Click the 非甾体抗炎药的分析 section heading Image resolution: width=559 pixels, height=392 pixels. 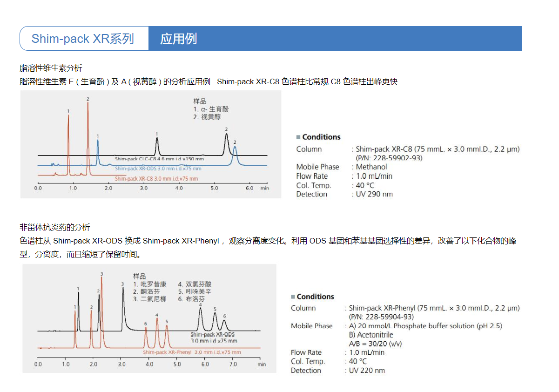point(55,228)
